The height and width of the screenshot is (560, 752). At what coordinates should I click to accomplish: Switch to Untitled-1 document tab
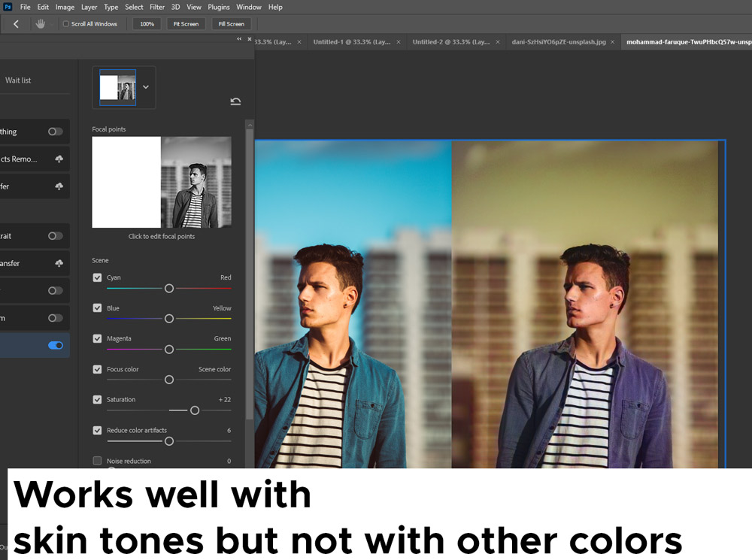(352, 42)
